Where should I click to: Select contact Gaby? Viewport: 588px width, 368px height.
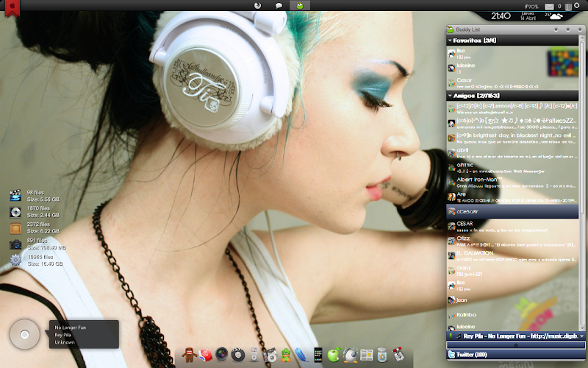click(x=512, y=271)
